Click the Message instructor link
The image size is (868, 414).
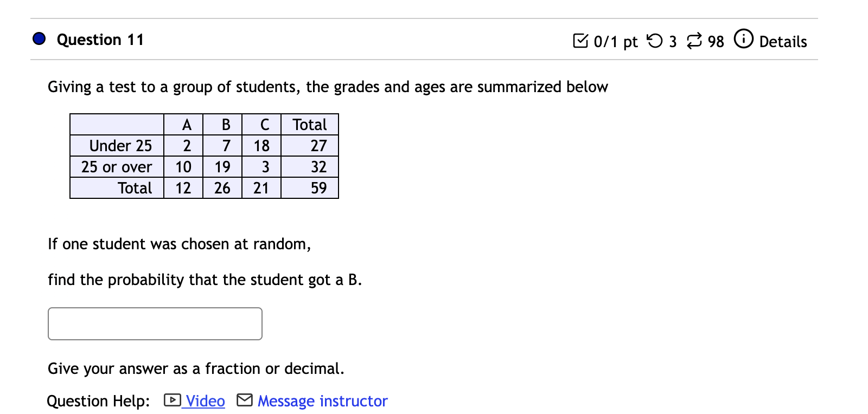tap(322, 400)
